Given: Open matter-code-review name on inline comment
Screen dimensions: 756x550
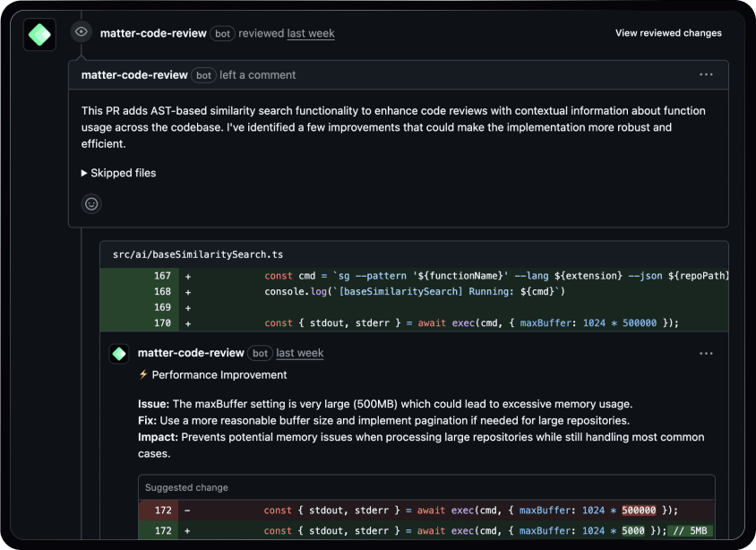Looking at the screenshot, I should (191, 353).
